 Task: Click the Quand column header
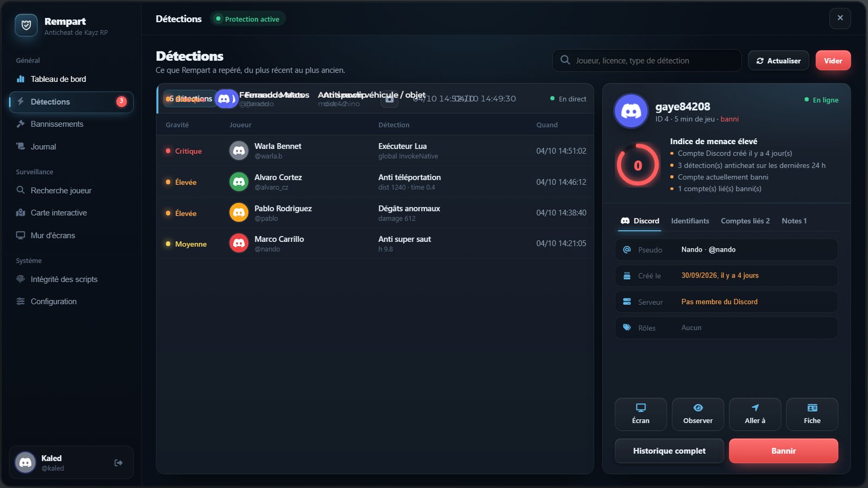[547, 125]
